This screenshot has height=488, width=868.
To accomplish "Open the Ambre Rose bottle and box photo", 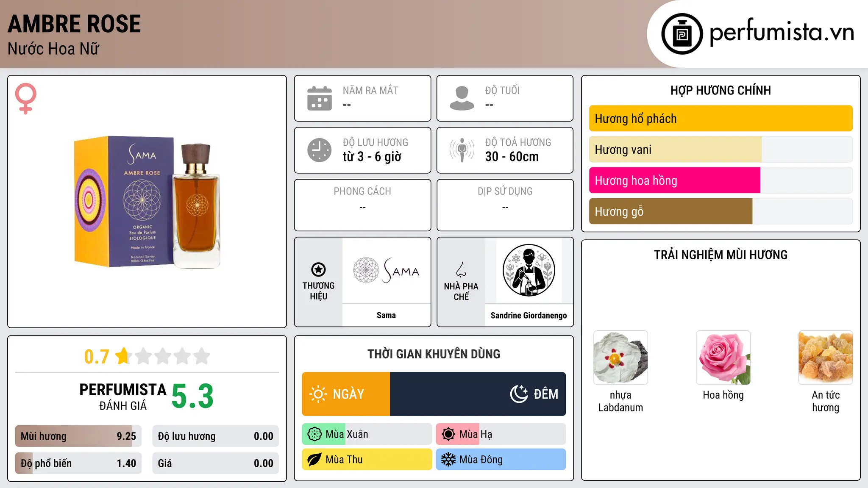I will pyautogui.click(x=147, y=202).
